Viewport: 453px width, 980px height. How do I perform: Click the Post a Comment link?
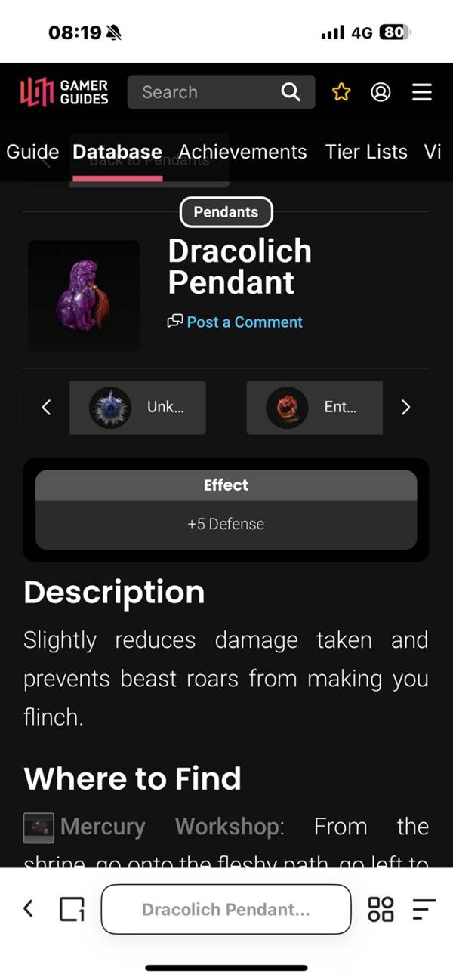pyautogui.click(x=245, y=322)
